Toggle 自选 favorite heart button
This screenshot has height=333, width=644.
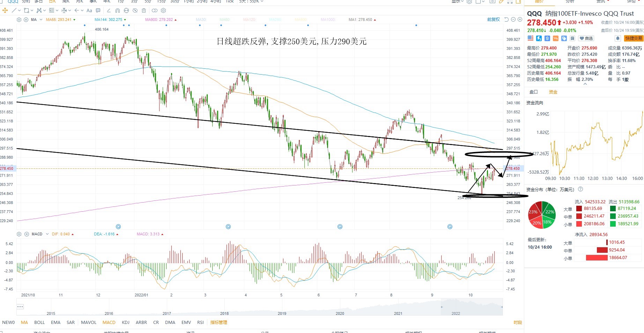click(586, 38)
